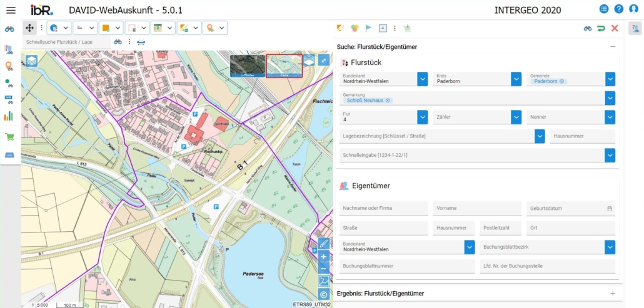Open the calendar picker for Geburtsdatum
The height and width of the screenshot is (308, 644).
(610, 208)
